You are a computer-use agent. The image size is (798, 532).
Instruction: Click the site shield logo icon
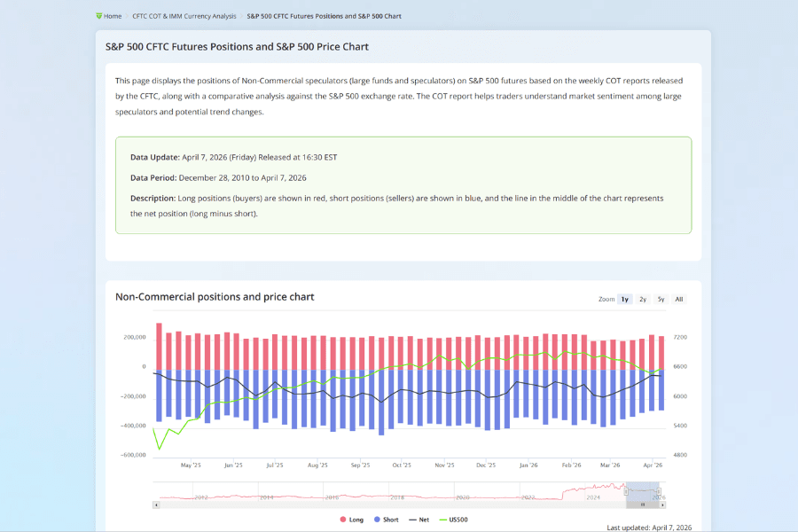tap(98, 15)
